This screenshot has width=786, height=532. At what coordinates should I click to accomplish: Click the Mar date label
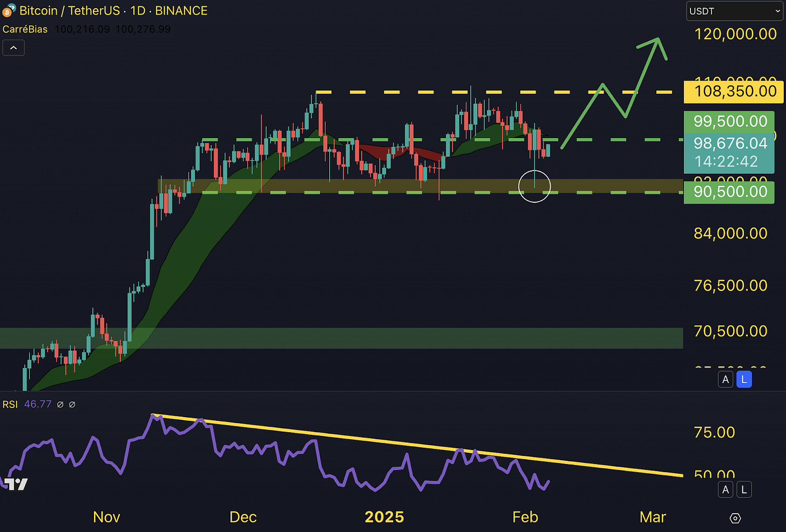[653, 517]
